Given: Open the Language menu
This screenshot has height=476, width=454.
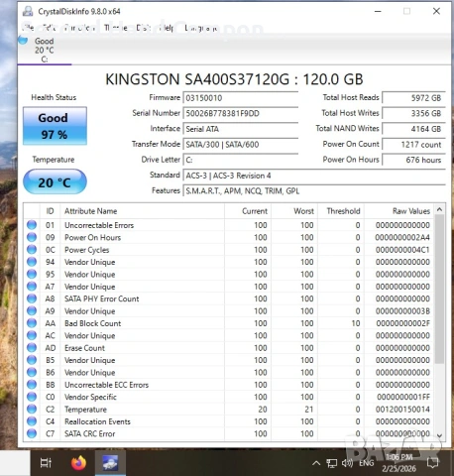Looking at the screenshot, I should [201, 28].
